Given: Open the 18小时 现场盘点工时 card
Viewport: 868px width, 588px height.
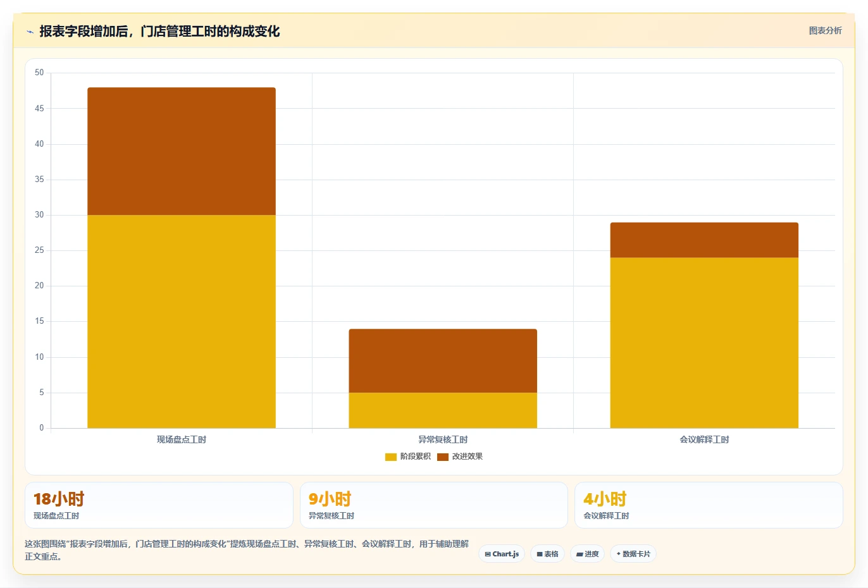Looking at the screenshot, I should pos(159,505).
